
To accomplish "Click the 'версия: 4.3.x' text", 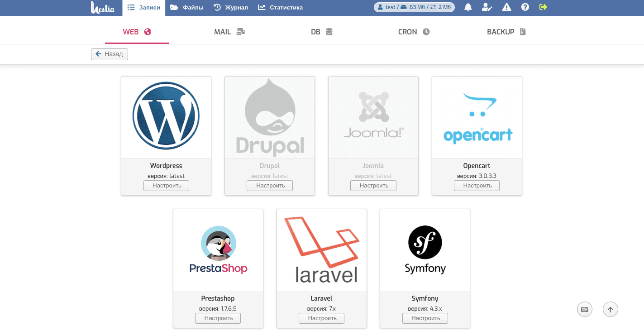I will [425, 308].
